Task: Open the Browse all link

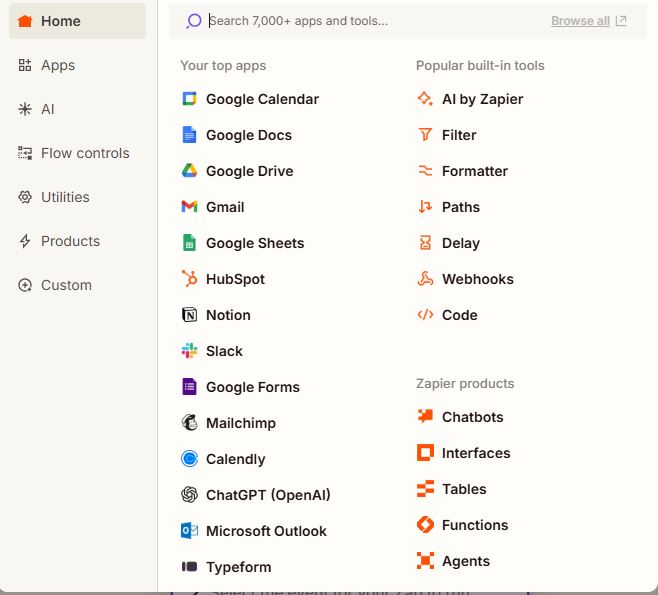Action: 580,21
